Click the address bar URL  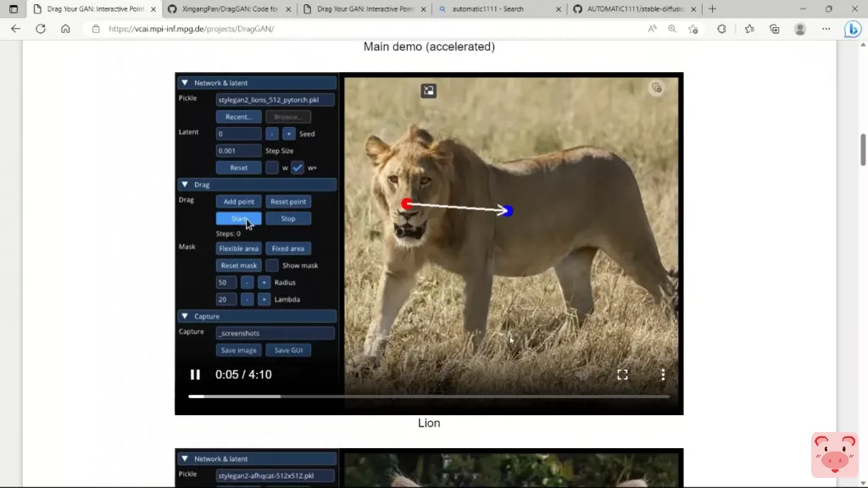(191, 29)
